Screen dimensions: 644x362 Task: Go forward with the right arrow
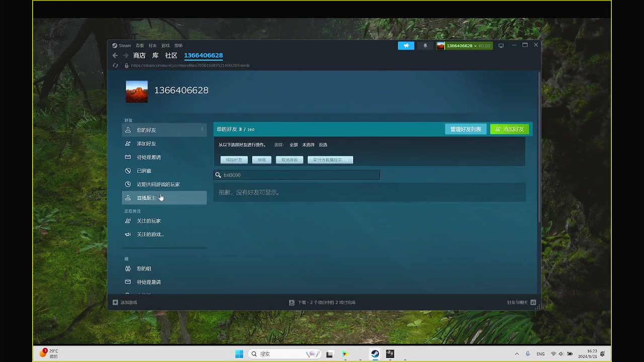click(126, 55)
